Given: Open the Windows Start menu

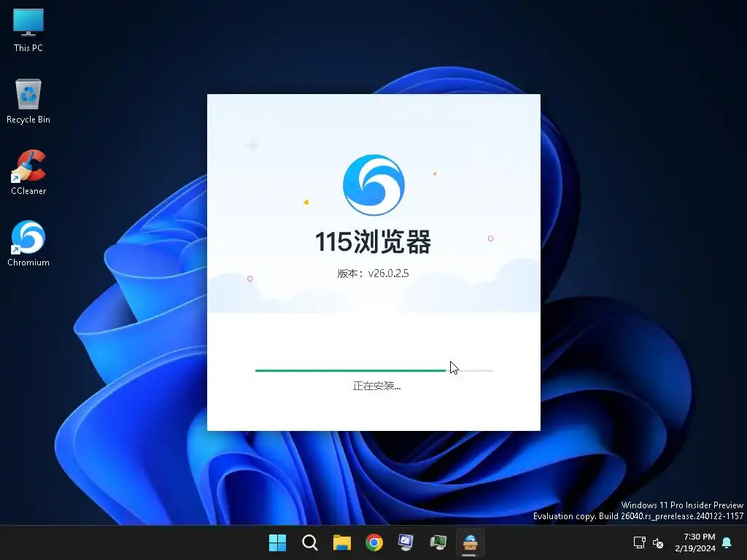Looking at the screenshot, I should pos(277,542).
